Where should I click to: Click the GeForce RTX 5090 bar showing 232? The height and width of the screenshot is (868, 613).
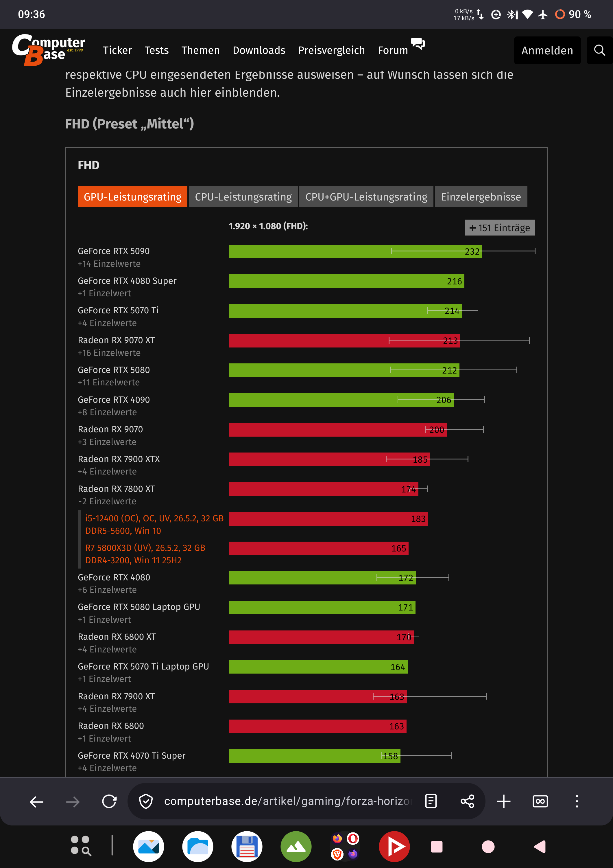point(355,251)
